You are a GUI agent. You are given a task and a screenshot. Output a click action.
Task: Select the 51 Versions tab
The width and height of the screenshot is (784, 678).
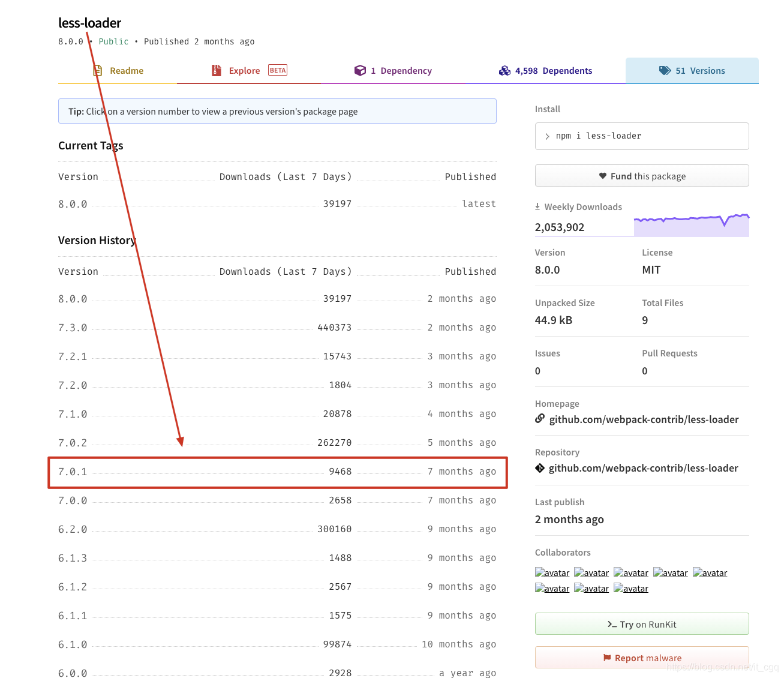pyautogui.click(x=692, y=71)
